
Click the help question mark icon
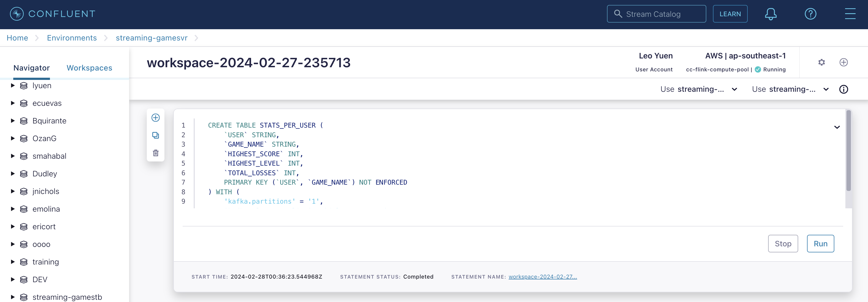coord(809,14)
